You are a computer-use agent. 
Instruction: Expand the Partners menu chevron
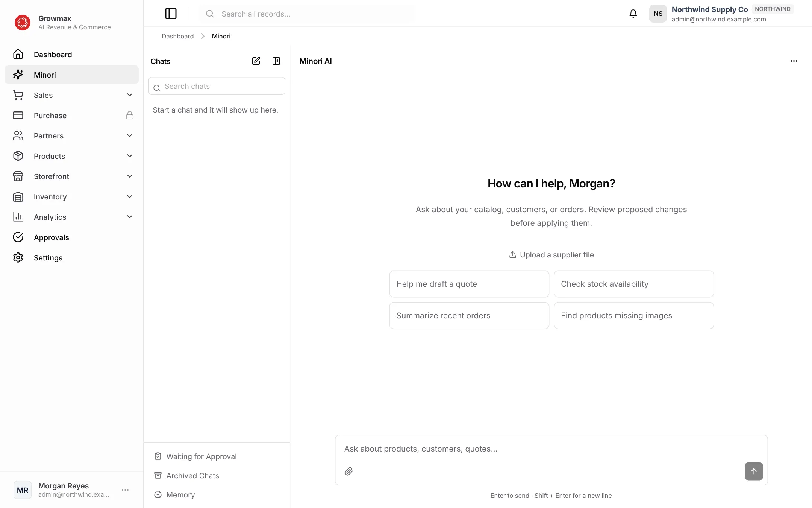130,135
